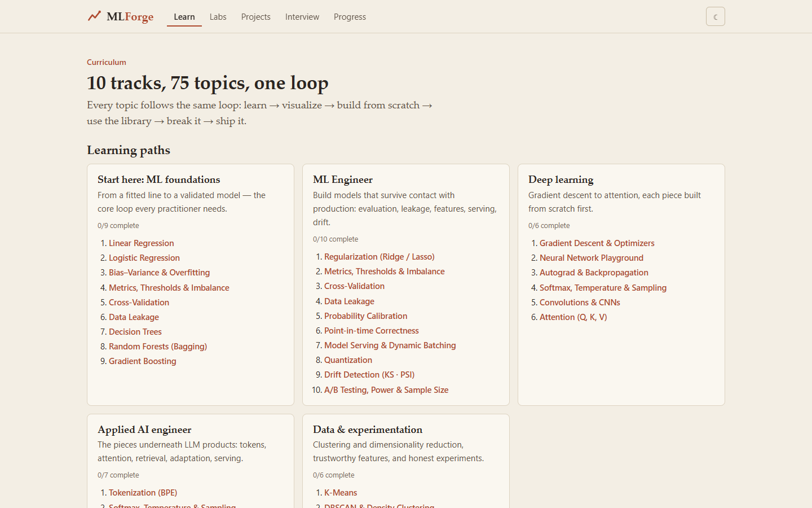Open Cross-Validation in ML Engineer path

click(x=354, y=286)
